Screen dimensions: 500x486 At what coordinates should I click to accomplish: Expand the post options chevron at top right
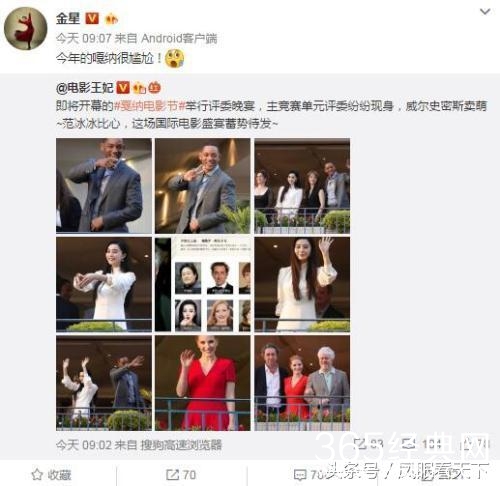(485, 12)
